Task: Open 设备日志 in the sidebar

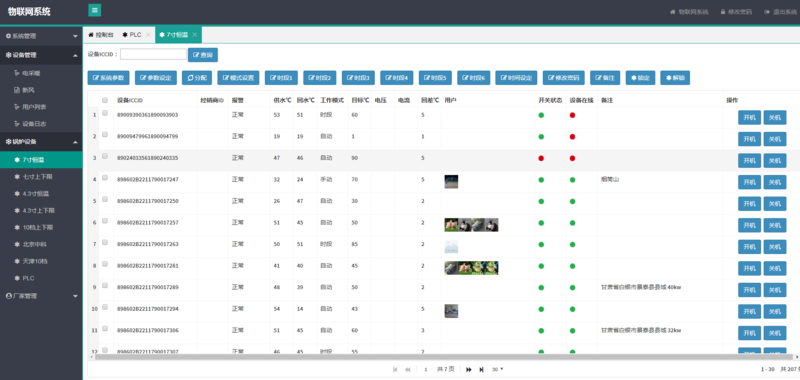Action: 41,123
